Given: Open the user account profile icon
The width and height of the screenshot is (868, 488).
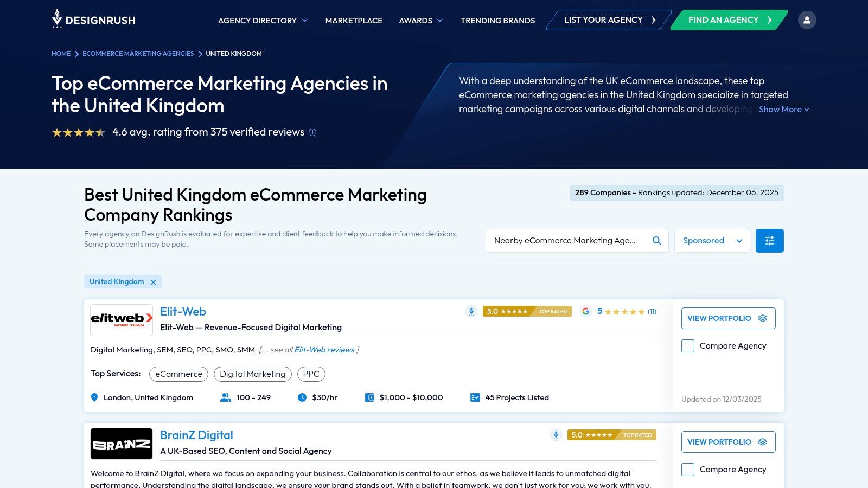Looking at the screenshot, I should 807,20.
